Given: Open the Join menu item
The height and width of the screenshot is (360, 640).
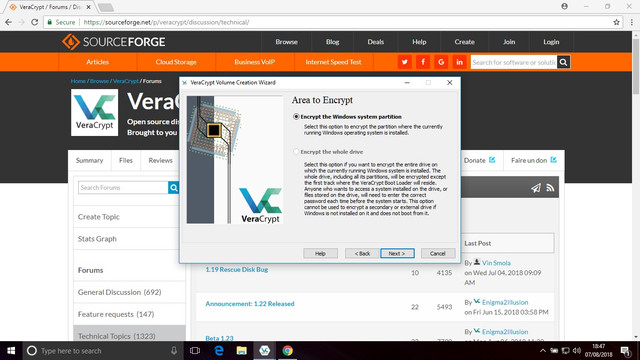Looking at the screenshot, I should [509, 42].
